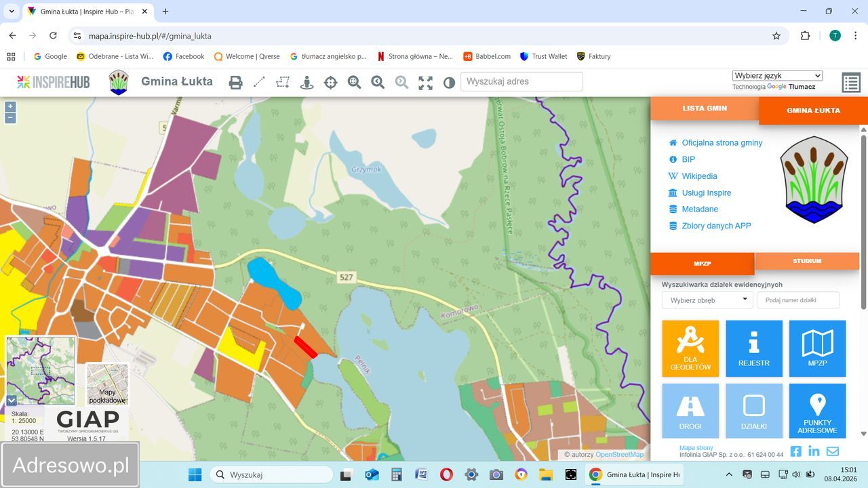Activate the street view person icon
Image resolution: width=868 pixels, height=488 pixels.
307,83
